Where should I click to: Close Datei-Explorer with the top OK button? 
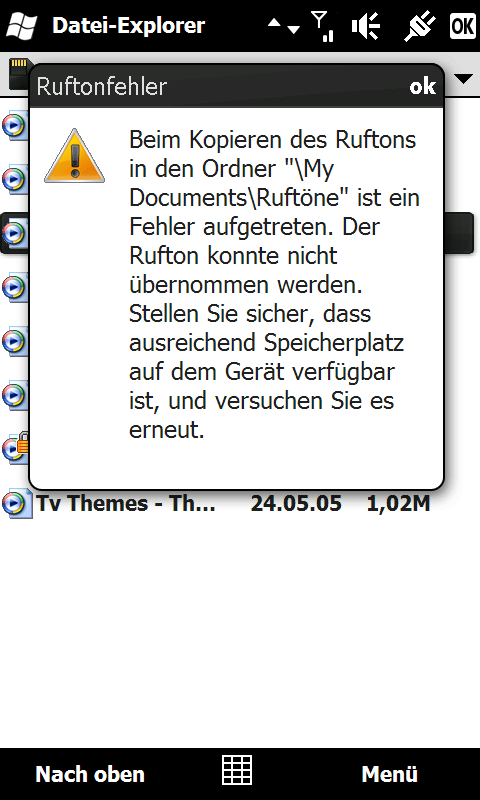[x=463, y=26]
